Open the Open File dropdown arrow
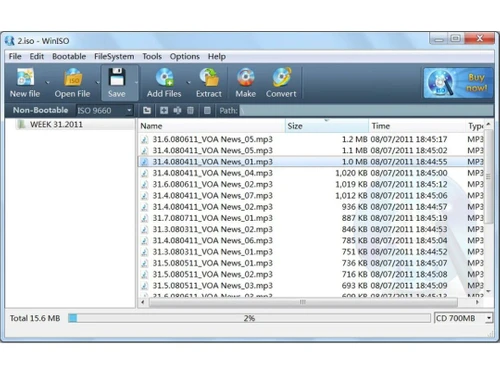Image resolution: width=500 pixels, height=375 pixels. [x=97, y=83]
